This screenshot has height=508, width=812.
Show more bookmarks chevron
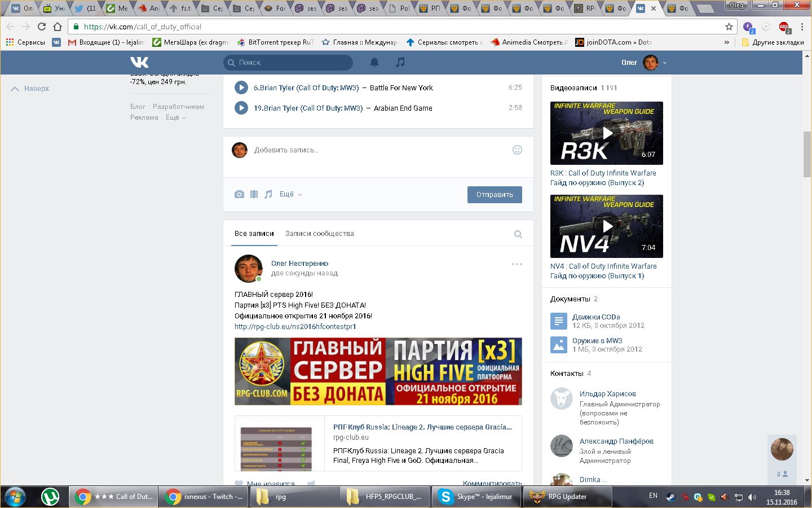pos(727,42)
